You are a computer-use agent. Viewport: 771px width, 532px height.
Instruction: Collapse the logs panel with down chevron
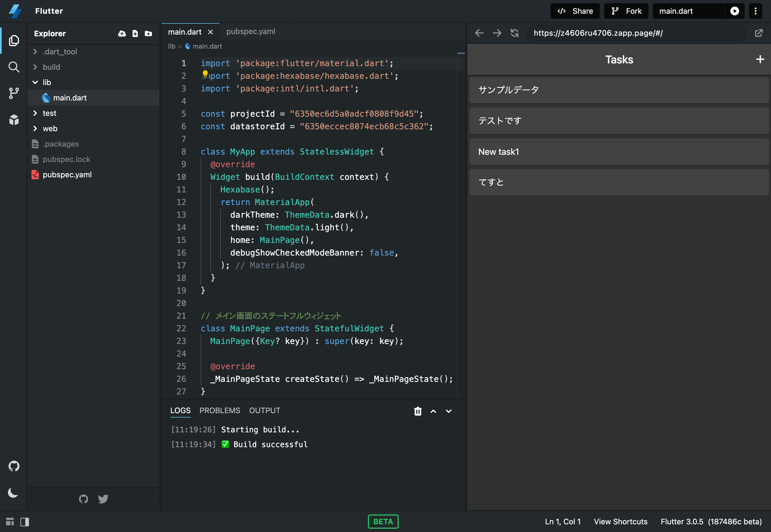tap(449, 411)
